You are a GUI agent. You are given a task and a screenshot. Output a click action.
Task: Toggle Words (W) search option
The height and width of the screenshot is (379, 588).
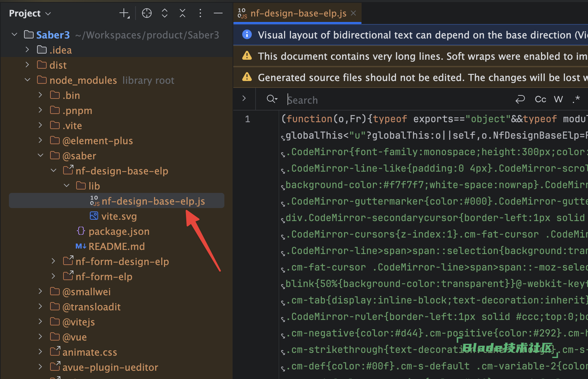coord(558,100)
